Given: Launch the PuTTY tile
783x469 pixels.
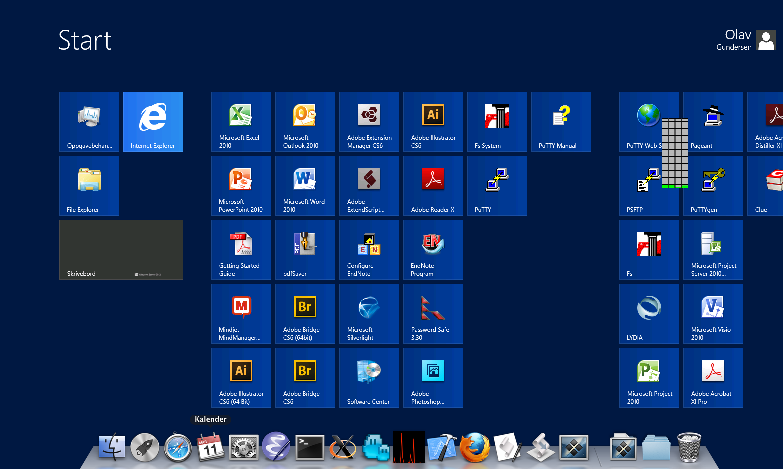Looking at the screenshot, I should tap(496, 185).
